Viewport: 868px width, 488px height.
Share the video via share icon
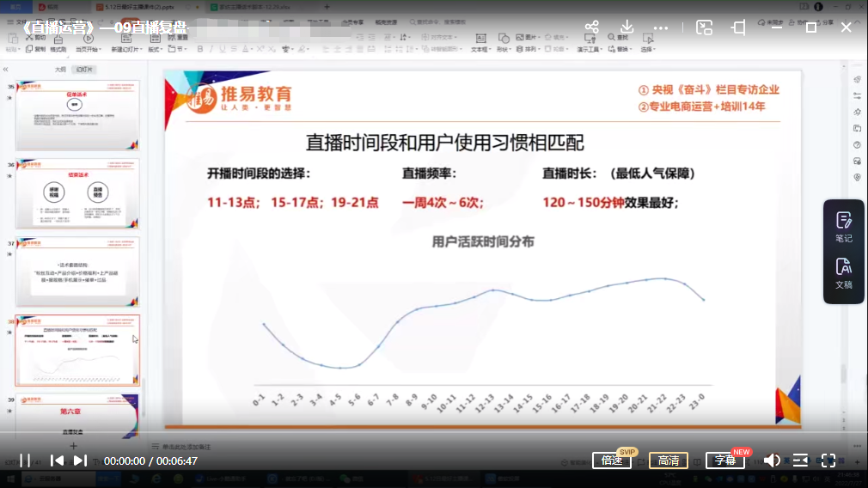pyautogui.click(x=592, y=27)
